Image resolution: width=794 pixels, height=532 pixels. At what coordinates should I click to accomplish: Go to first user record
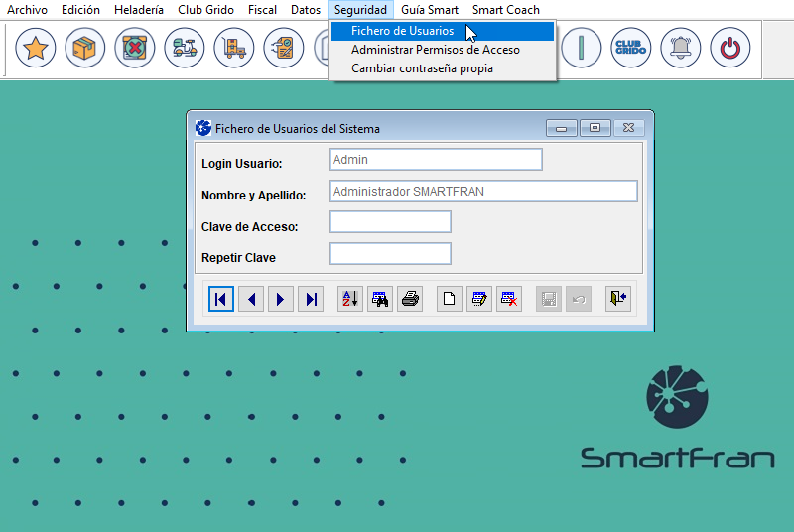[x=221, y=299]
